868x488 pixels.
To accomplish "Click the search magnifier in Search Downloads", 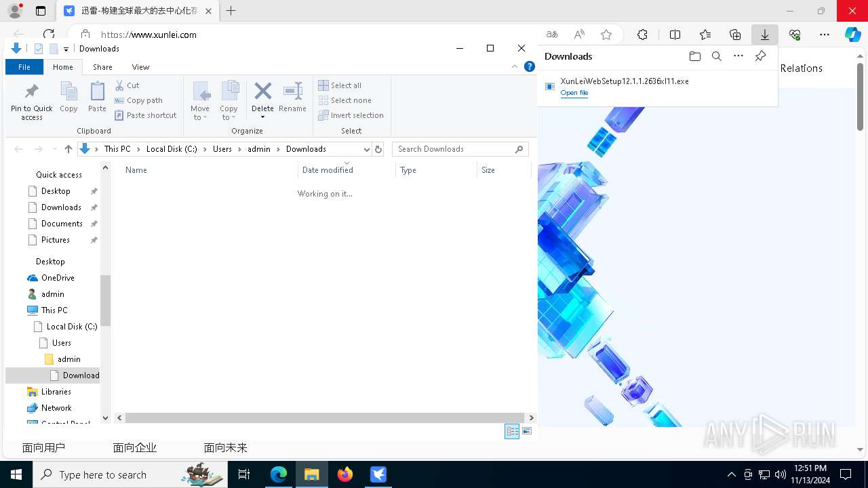I will [x=519, y=149].
